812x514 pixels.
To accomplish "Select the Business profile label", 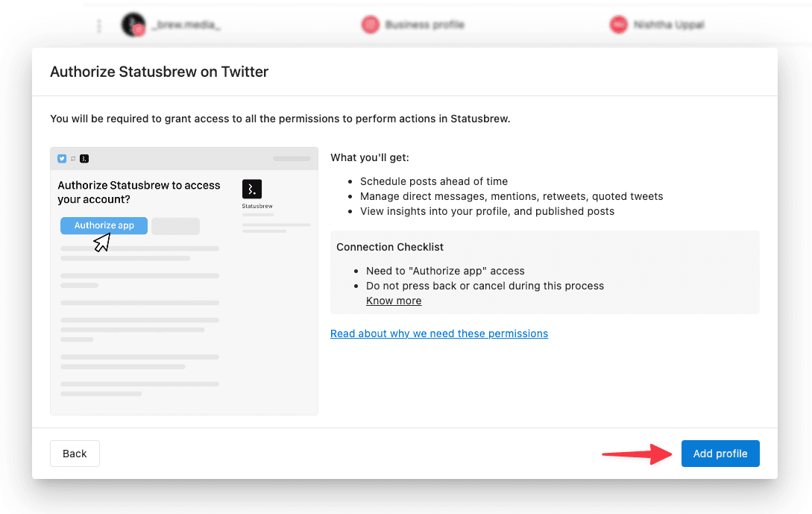I will (425, 25).
